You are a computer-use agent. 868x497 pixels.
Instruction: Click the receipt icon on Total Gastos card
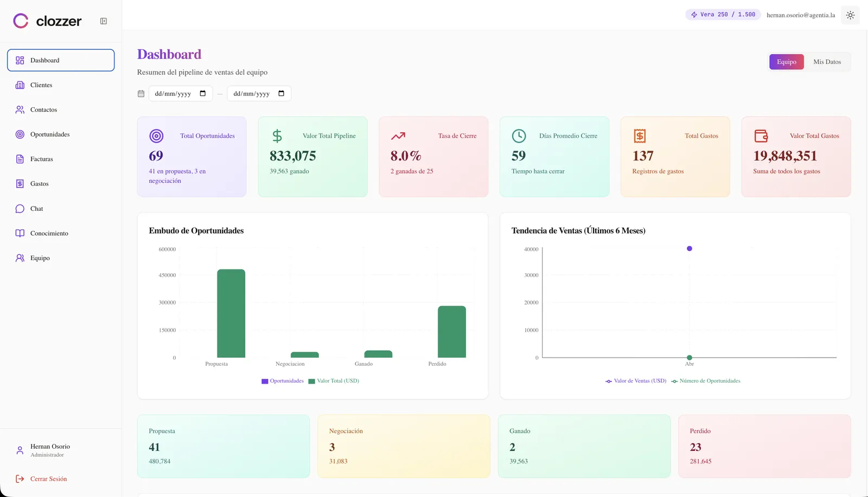coord(640,136)
